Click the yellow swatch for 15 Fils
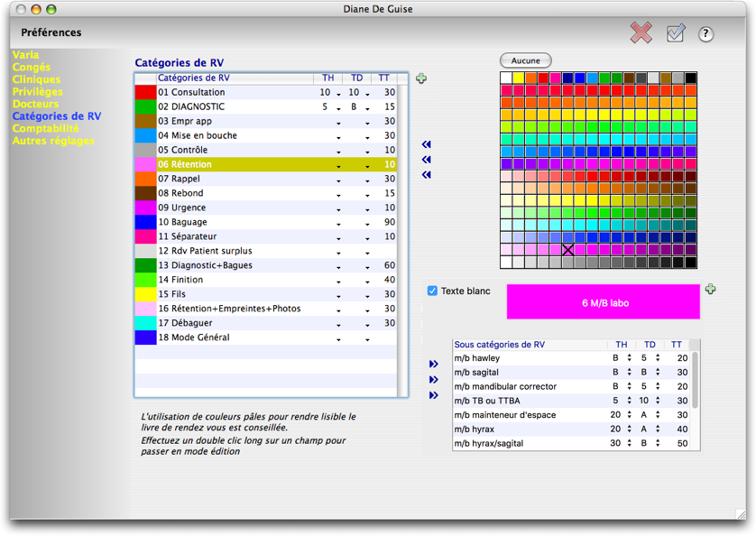 145,294
